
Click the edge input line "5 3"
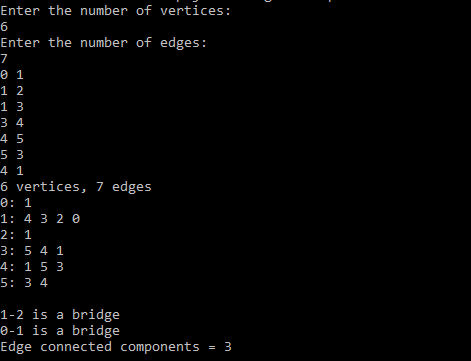pyautogui.click(x=12, y=155)
